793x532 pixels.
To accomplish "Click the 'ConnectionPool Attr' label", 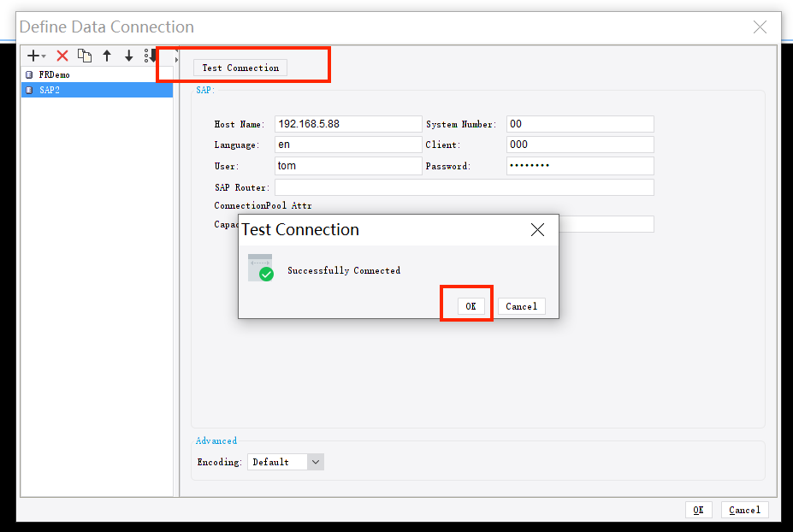I will pyautogui.click(x=263, y=205).
